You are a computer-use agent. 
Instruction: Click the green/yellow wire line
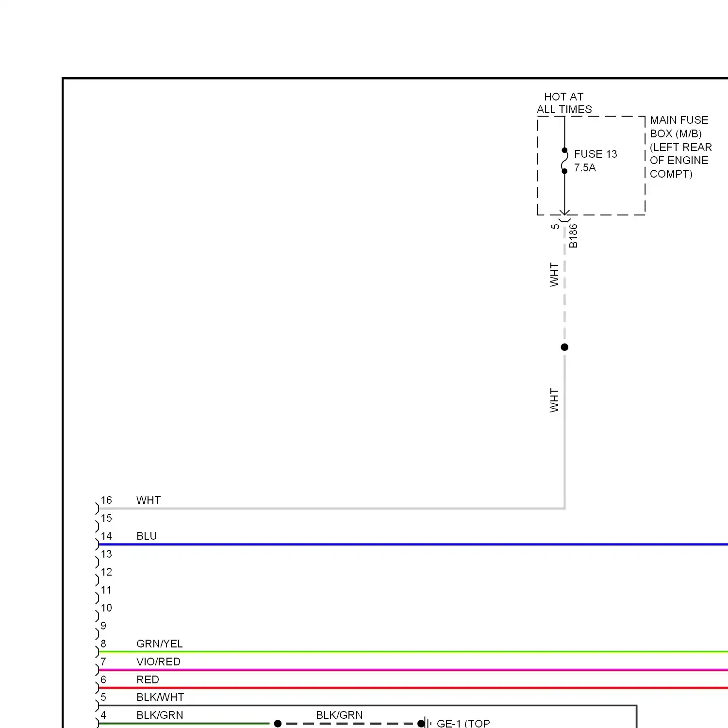pos(413,652)
